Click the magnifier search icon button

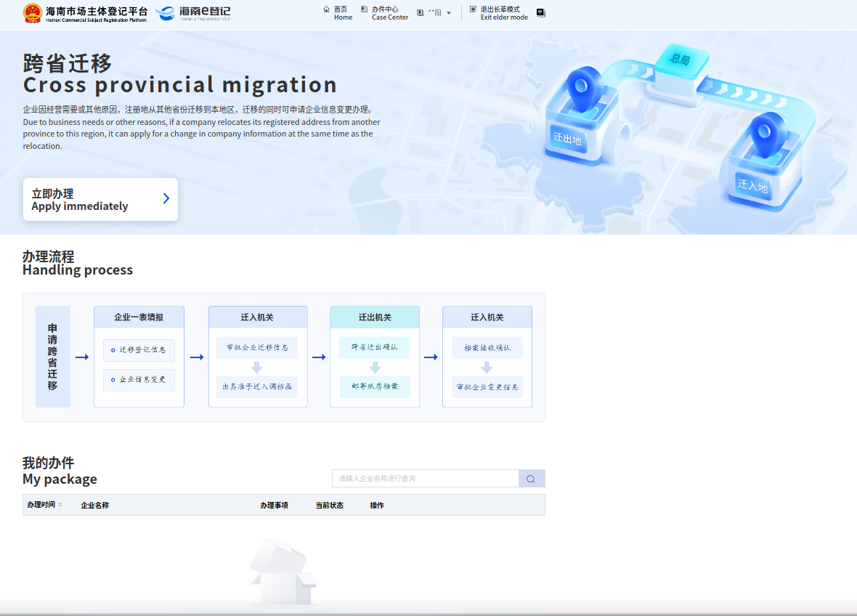[x=531, y=479]
